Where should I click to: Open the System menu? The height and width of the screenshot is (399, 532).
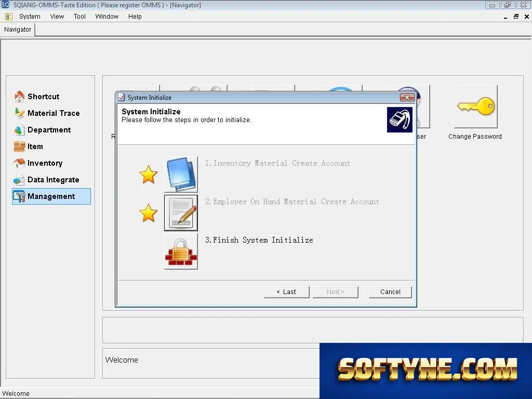[30, 16]
